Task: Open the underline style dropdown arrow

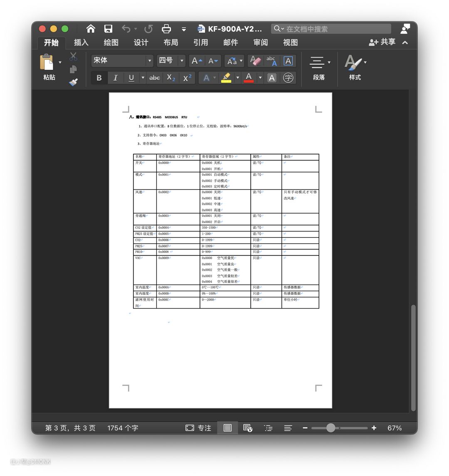Action: [143, 78]
